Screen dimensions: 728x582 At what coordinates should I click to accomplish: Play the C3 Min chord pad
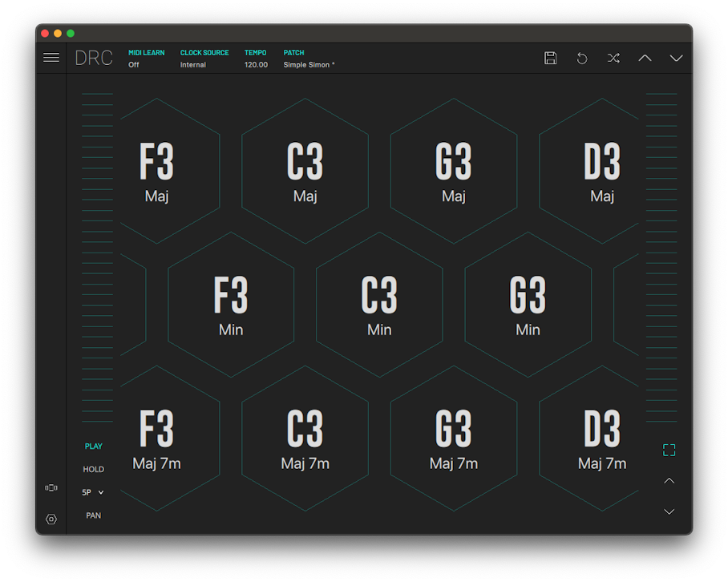click(379, 305)
